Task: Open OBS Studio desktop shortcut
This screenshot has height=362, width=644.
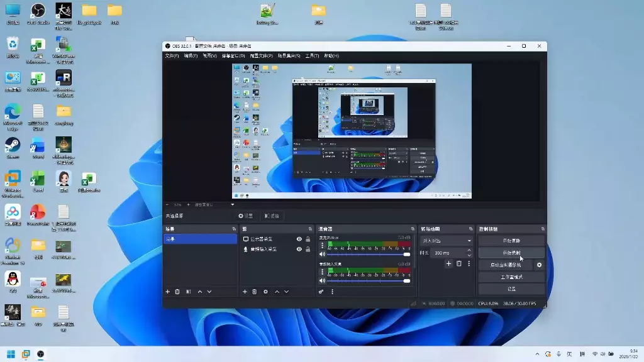Action: (x=38, y=14)
